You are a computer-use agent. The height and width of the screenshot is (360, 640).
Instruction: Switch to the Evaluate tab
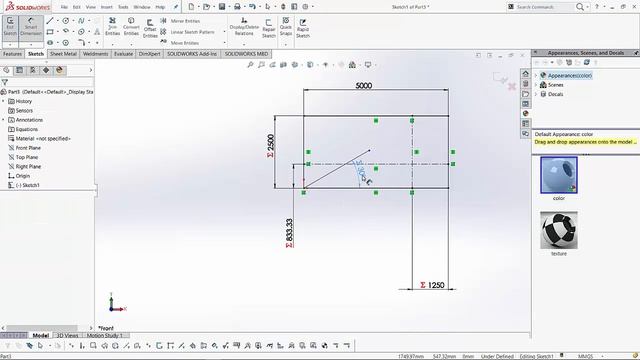pyautogui.click(x=123, y=54)
